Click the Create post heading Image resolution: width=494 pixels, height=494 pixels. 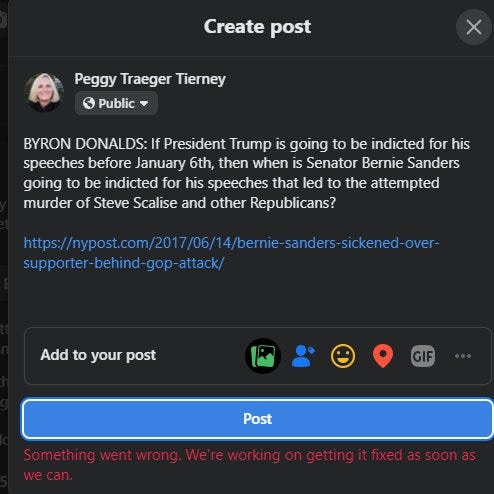(x=257, y=27)
